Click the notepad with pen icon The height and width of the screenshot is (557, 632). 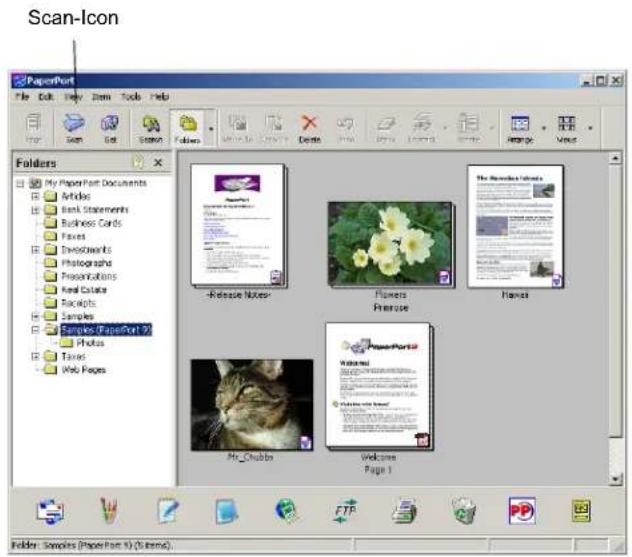[x=168, y=511]
